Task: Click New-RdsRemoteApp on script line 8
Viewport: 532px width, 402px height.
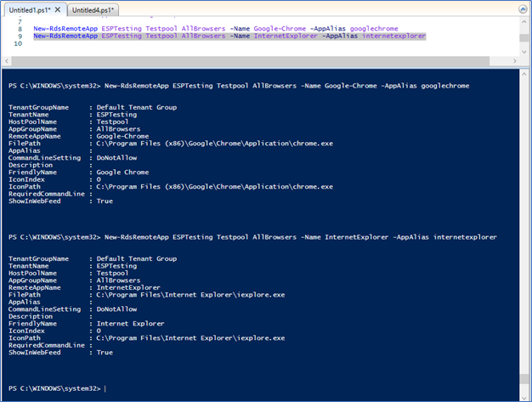Action: coord(65,29)
